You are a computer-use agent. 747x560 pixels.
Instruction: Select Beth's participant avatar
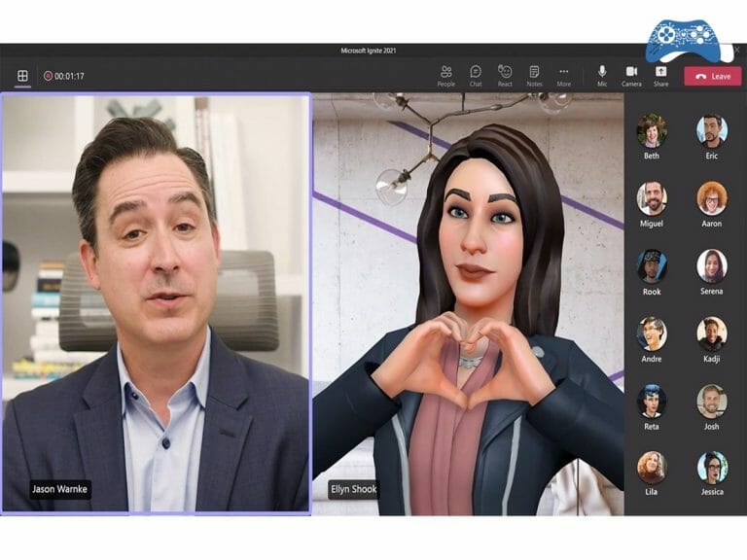(651, 130)
